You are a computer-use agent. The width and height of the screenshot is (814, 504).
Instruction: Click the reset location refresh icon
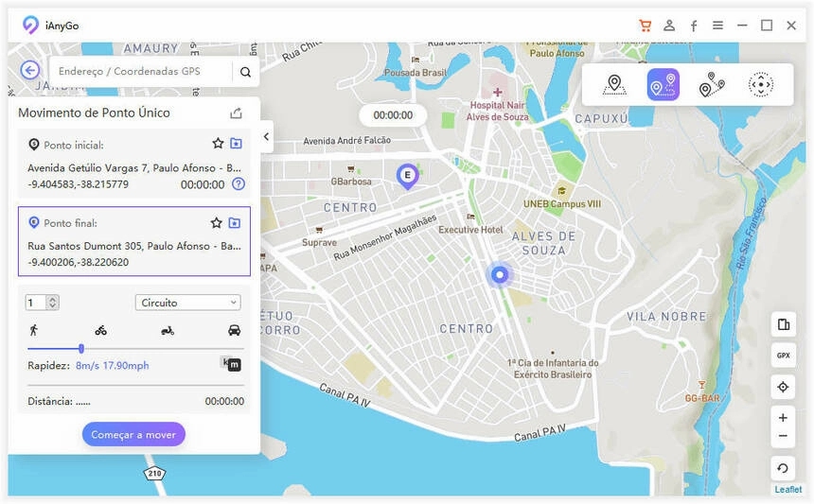[783, 469]
